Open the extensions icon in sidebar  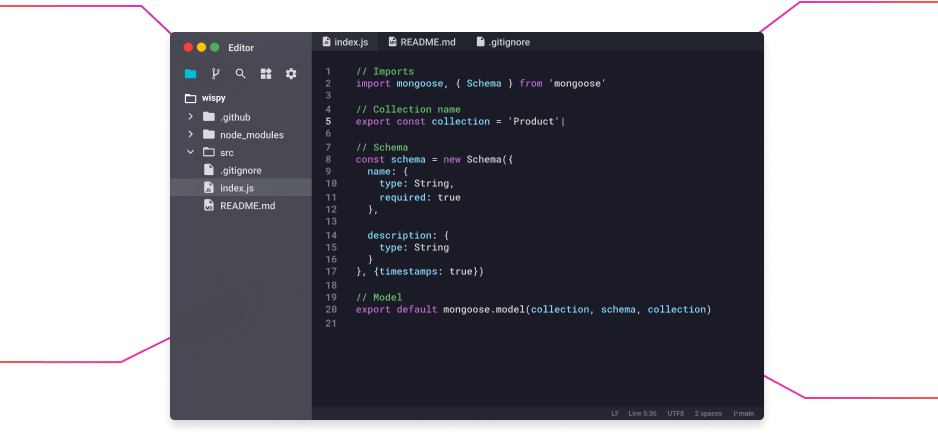click(x=266, y=74)
